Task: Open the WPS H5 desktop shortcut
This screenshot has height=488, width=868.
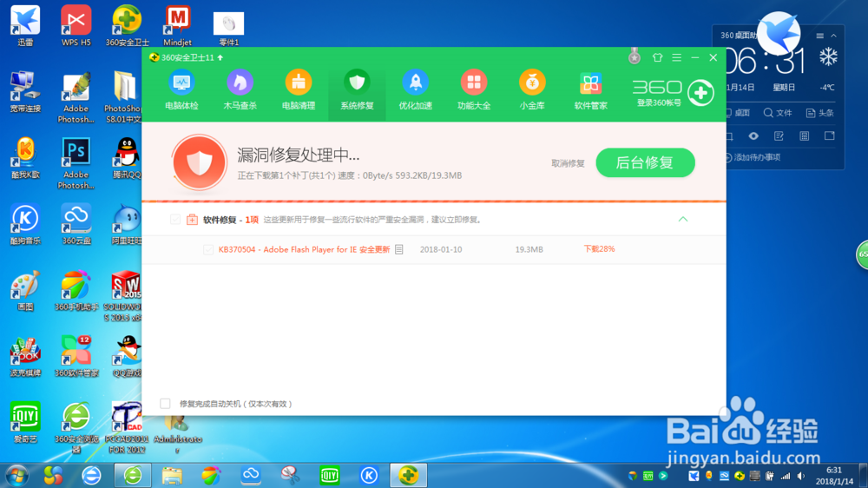Action: 76,26
